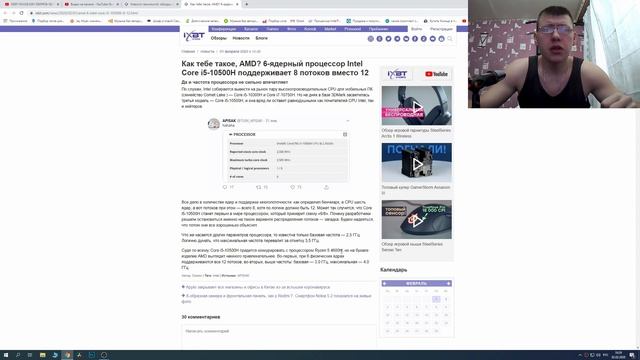The image size is (640, 360).
Task: Click the third round social icon in header
Action: pos(388,39)
